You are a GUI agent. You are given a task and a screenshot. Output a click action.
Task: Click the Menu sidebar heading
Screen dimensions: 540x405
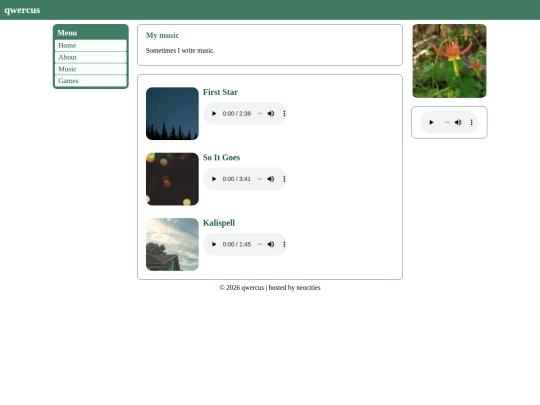(x=67, y=33)
